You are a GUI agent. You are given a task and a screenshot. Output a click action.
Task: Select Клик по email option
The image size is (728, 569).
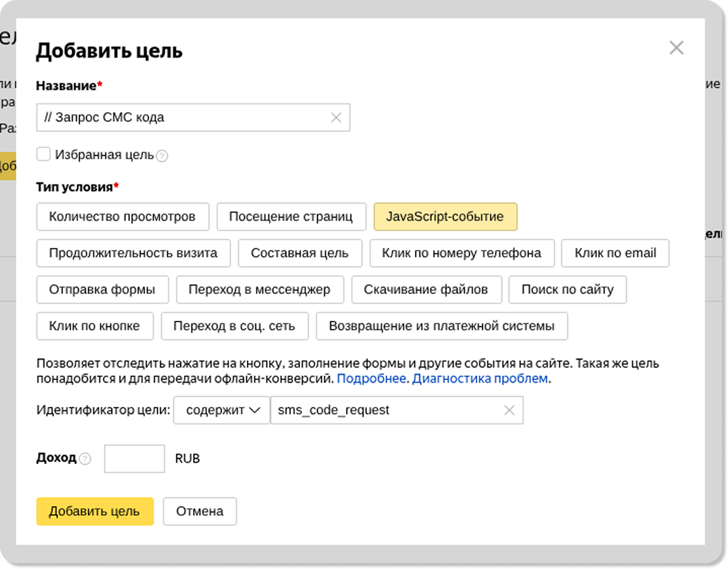pyautogui.click(x=615, y=253)
